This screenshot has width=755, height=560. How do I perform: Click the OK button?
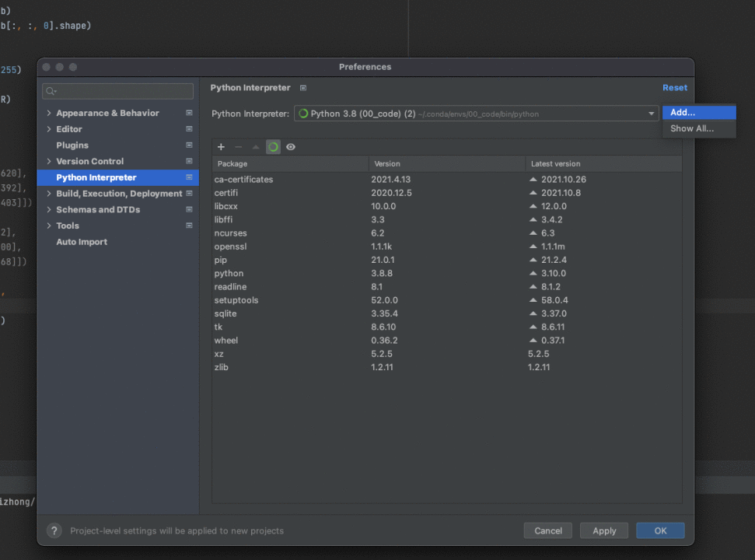(660, 530)
